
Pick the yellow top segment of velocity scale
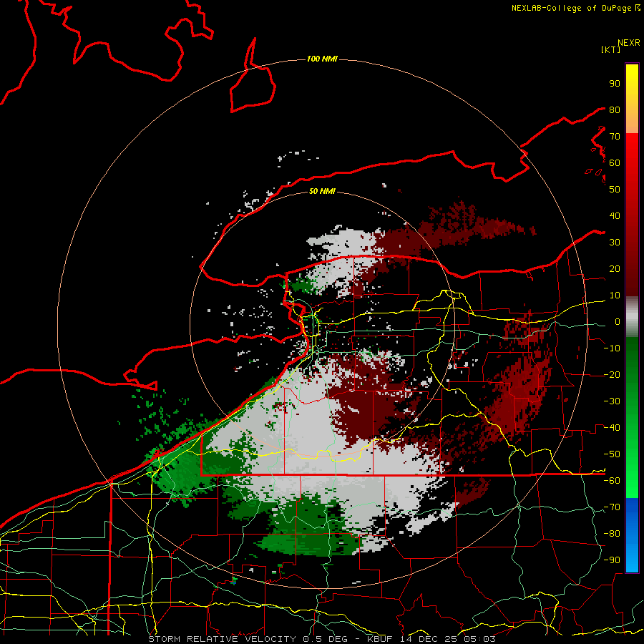point(632,99)
